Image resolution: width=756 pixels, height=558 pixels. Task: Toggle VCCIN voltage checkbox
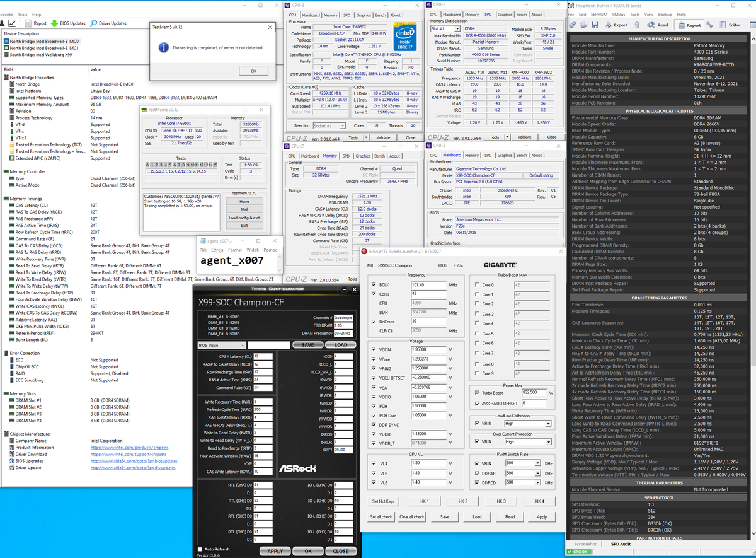(374, 349)
